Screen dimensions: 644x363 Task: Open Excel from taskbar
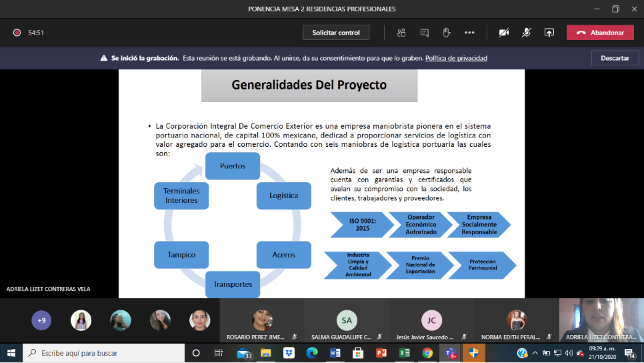click(x=404, y=353)
